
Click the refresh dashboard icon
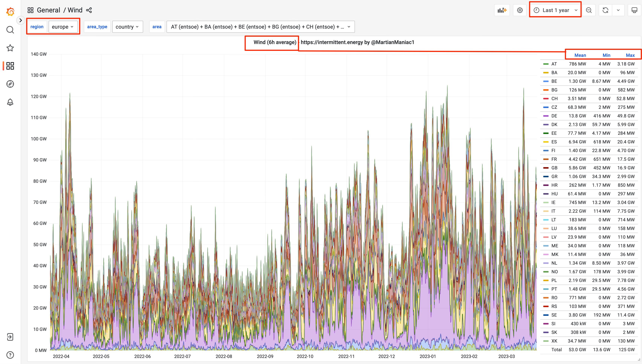coord(605,10)
